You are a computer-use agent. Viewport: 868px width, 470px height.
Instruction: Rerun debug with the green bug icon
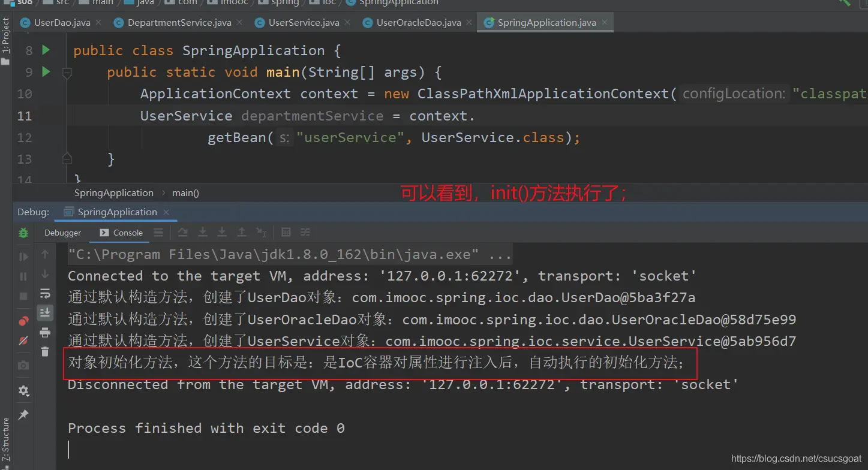click(x=23, y=233)
